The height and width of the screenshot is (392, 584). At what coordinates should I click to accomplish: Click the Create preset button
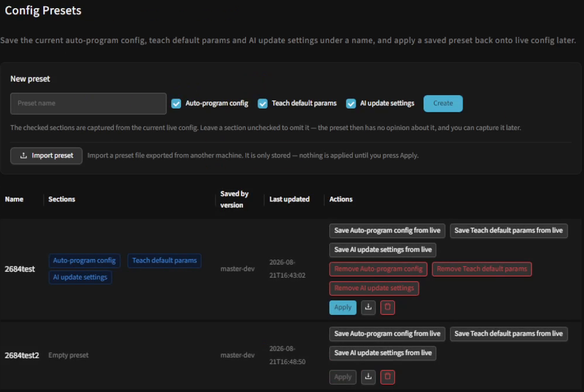tap(443, 103)
